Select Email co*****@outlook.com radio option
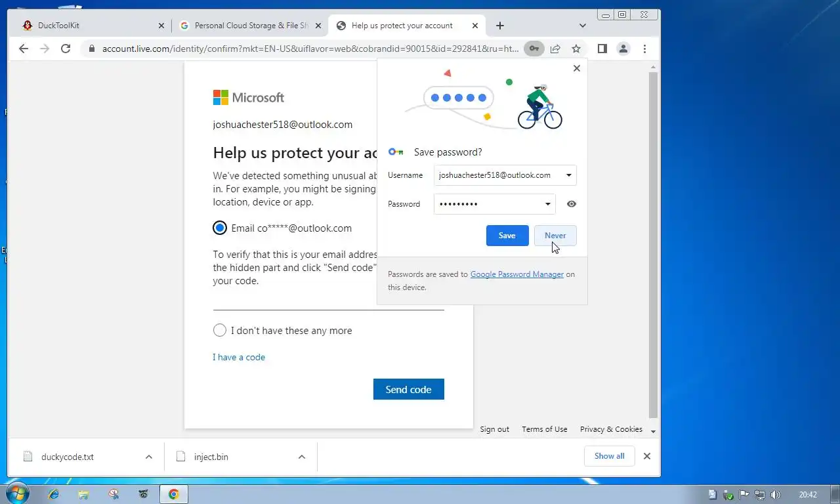Viewport: 840px width, 504px height. [x=220, y=228]
